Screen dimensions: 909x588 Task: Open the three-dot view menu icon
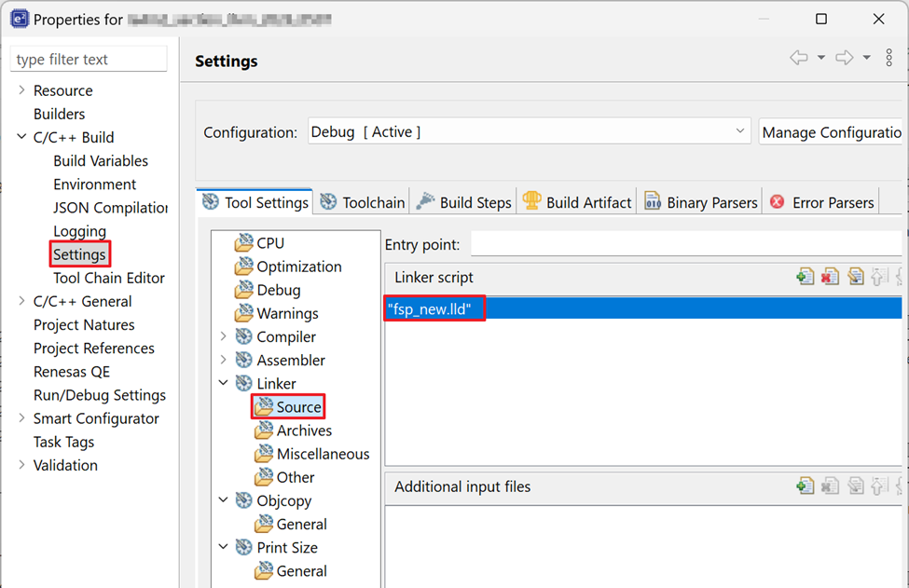[888, 58]
